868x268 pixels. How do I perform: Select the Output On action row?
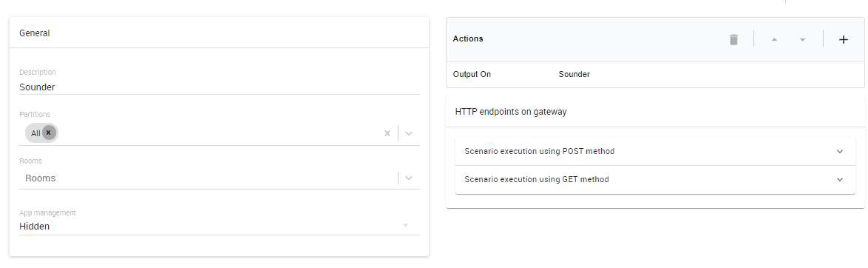point(655,74)
